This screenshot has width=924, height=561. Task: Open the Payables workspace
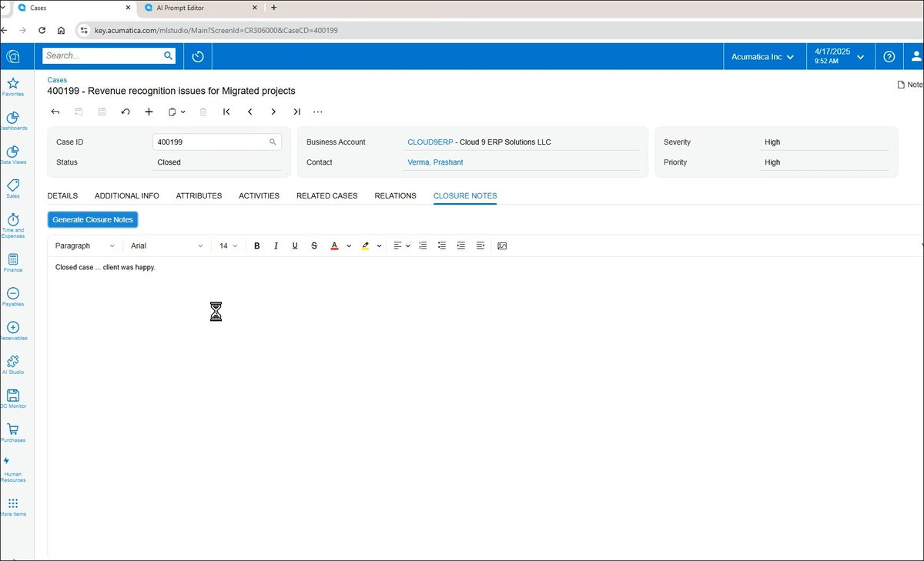pyautogui.click(x=12, y=296)
